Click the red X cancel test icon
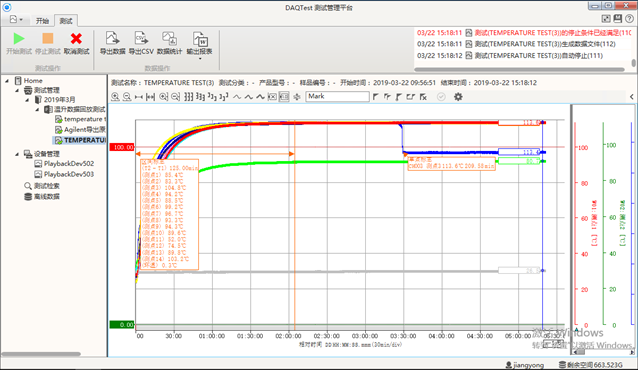Image resolution: width=638 pixels, height=370 pixels. pyautogui.click(x=76, y=39)
